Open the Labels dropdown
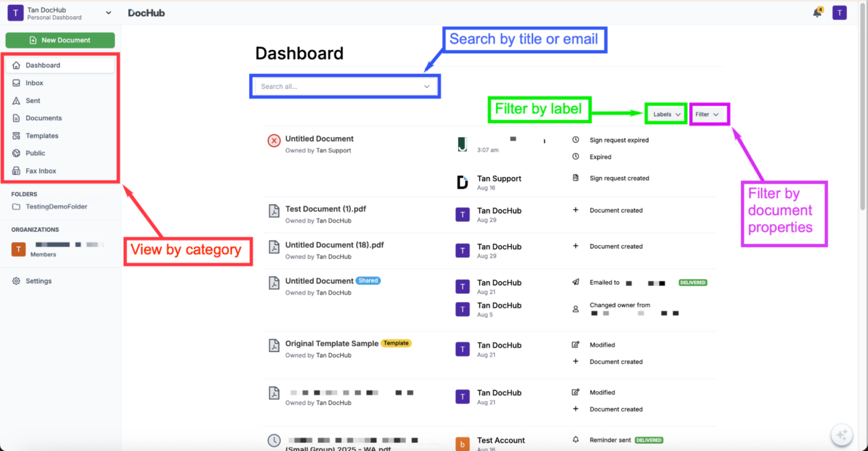The image size is (868, 451). tap(665, 114)
